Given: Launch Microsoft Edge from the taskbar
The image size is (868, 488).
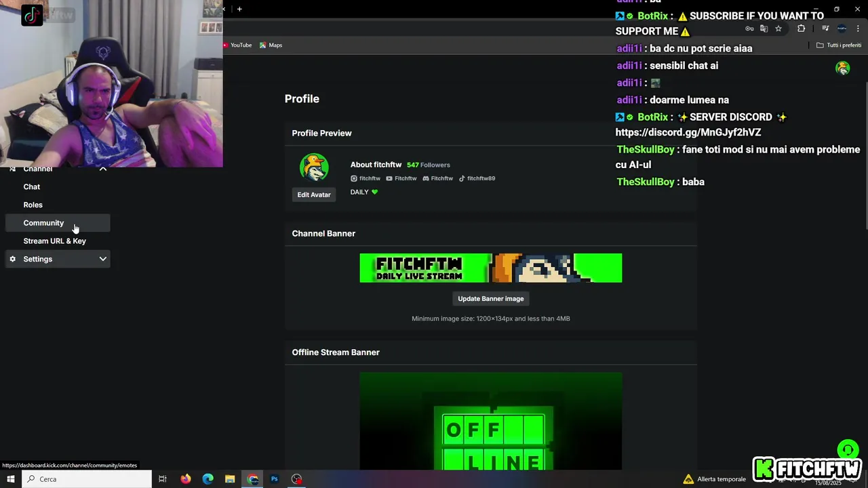Looking at the screenshot, I should point(208,479).
